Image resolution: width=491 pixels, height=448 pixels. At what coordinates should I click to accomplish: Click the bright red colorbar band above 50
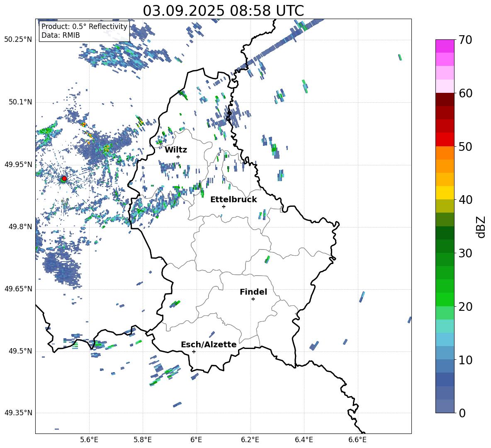point(445,140)
